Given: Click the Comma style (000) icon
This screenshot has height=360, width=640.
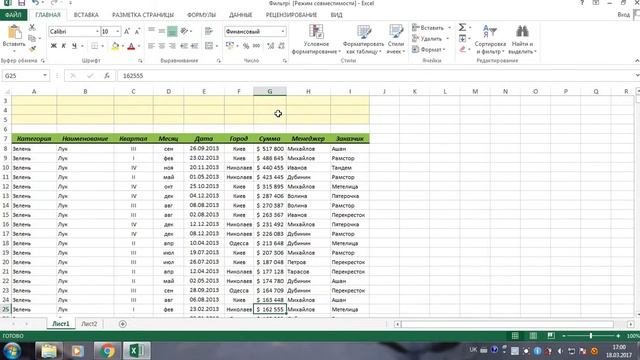Looking at the screenshot, I should 256,46.
